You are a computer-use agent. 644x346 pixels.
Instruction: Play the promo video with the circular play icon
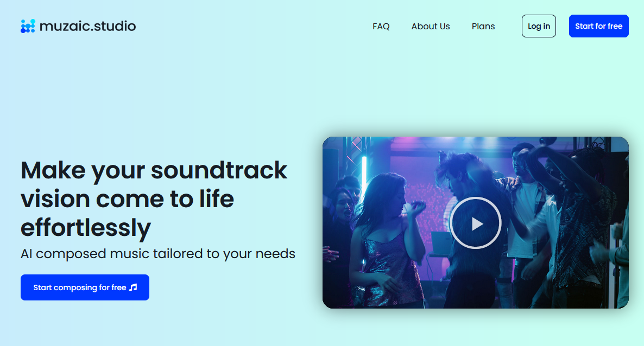click(476, 223)
